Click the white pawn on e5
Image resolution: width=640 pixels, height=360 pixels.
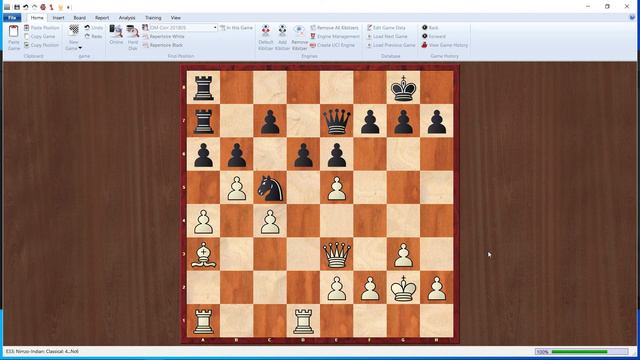tap(337, 188)
